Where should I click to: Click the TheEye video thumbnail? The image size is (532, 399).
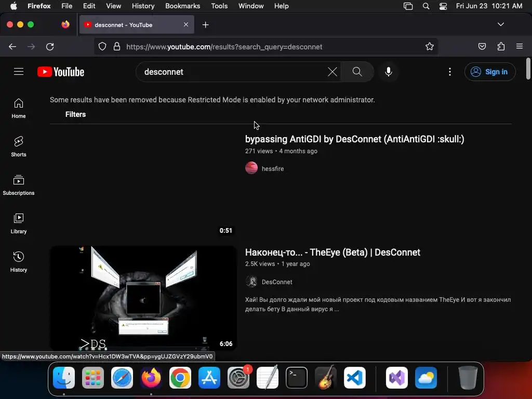(143, 298)
